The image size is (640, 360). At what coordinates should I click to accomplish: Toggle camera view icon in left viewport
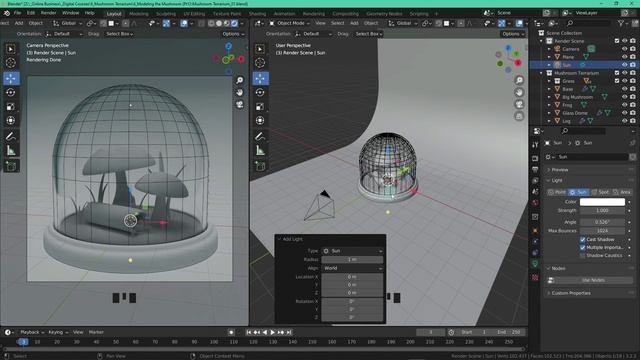tap(240, 105)
